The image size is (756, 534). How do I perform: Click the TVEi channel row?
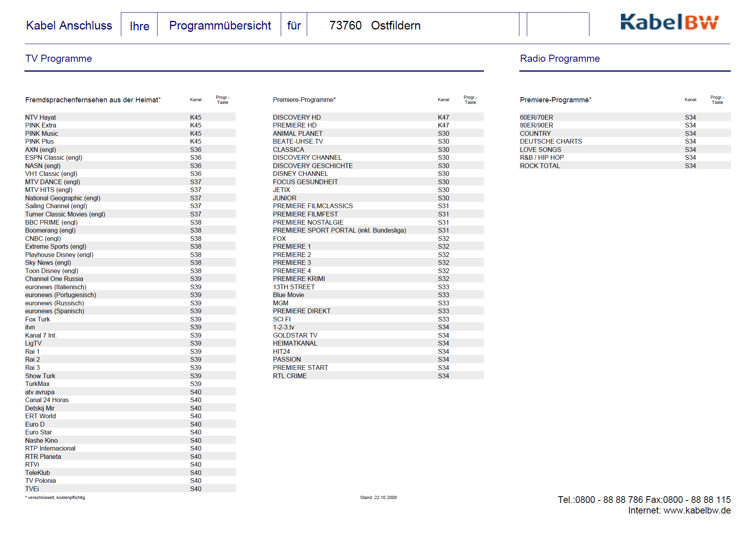tap(32, 489)
